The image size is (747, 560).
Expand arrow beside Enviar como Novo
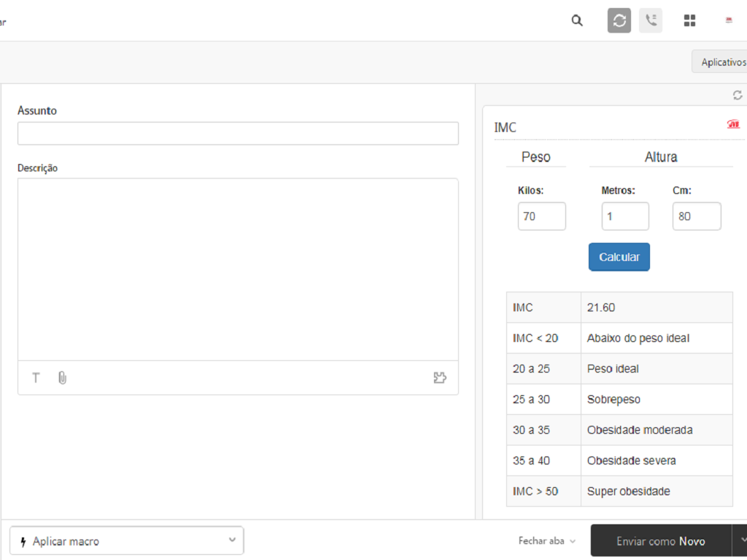point(741,540)
